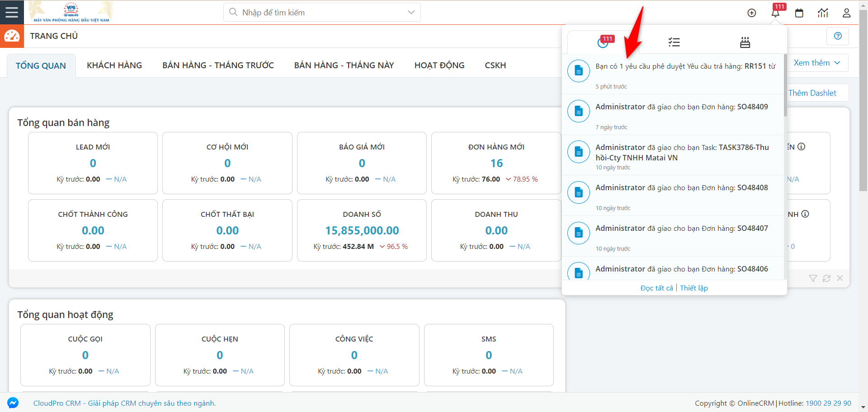868x412 pixels.
Task: Click the notification panel scrollbar
Action: pos(785,85)
